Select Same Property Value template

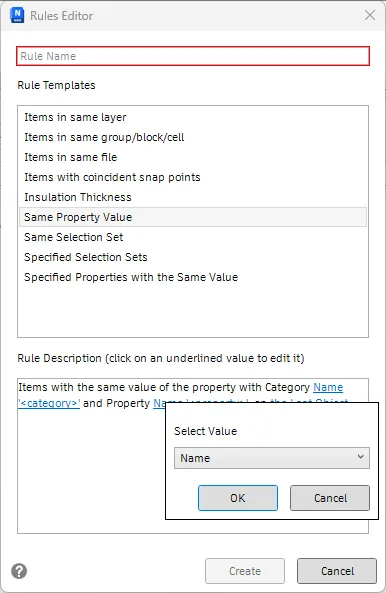point(193,217)
